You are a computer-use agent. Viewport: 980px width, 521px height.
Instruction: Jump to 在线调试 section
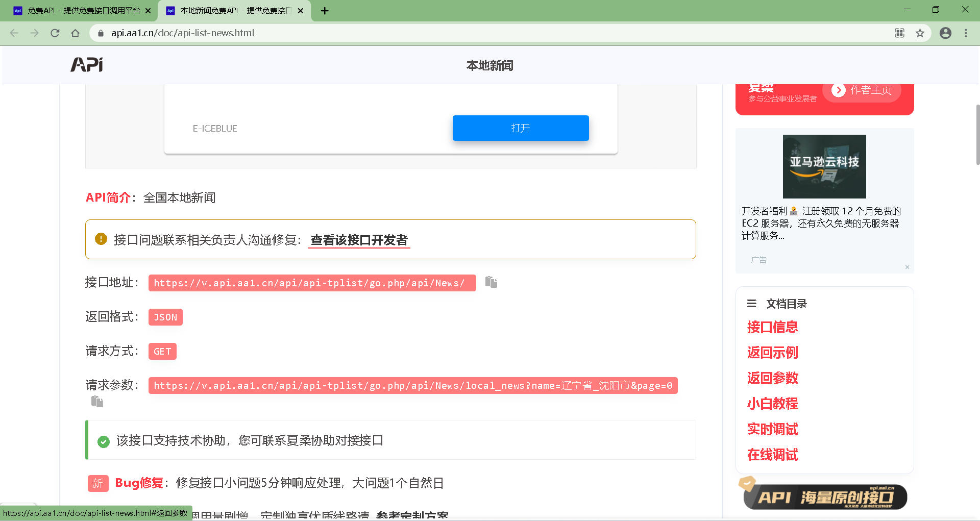click(x=772, y=455)
